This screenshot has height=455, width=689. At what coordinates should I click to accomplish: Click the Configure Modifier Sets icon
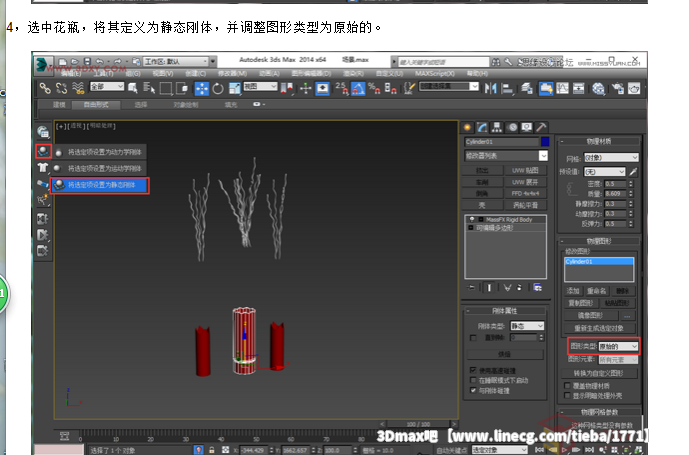tap(538, 288)
